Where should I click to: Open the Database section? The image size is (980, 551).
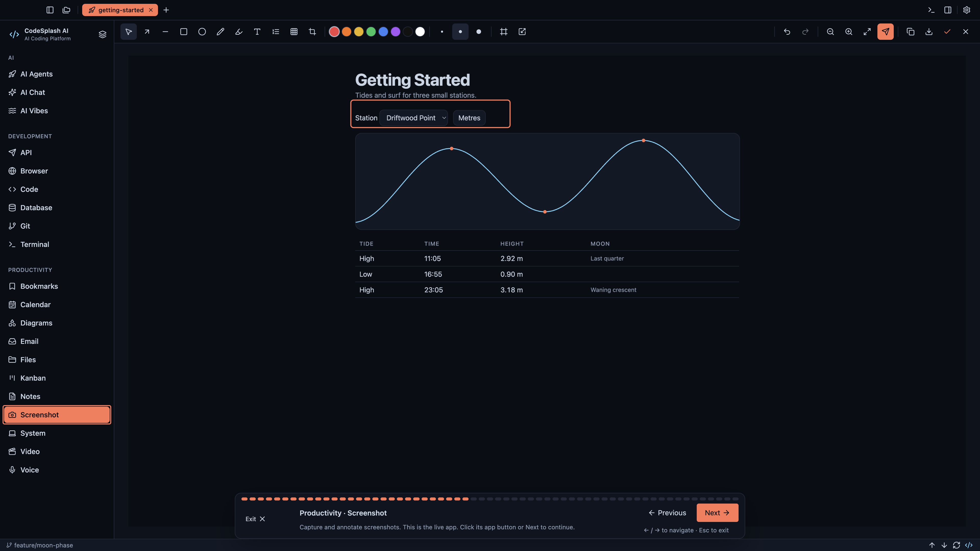point(57,208)
